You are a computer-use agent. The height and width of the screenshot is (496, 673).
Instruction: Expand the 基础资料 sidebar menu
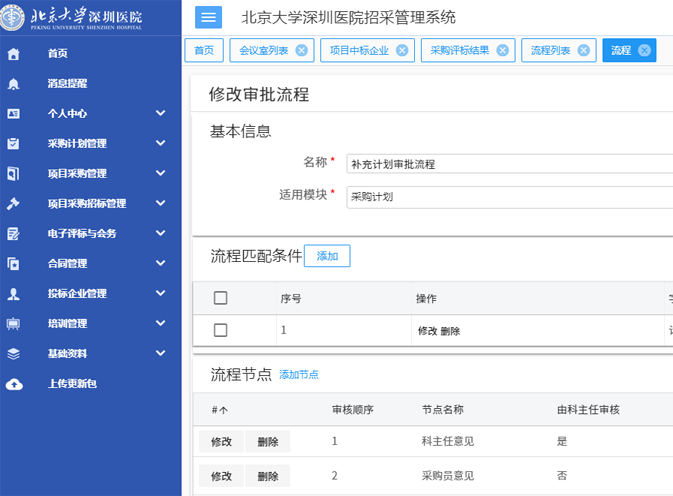[x=160, y=354]
